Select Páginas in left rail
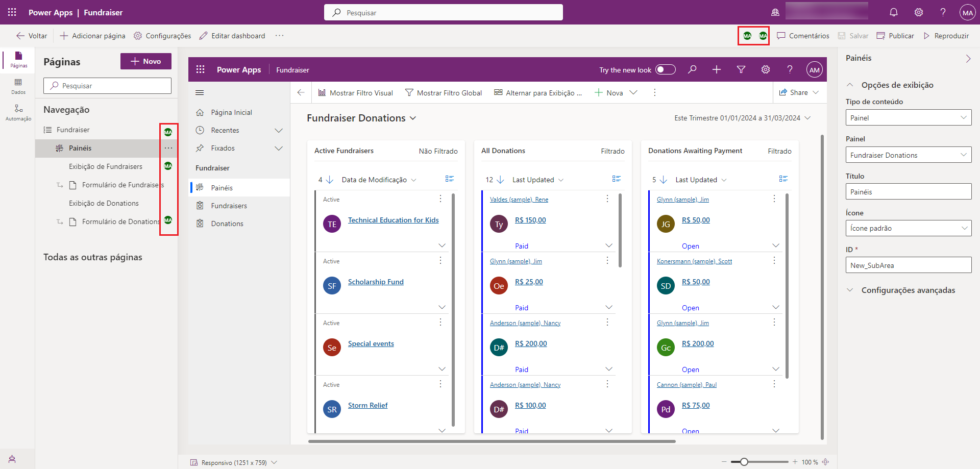 18,59
